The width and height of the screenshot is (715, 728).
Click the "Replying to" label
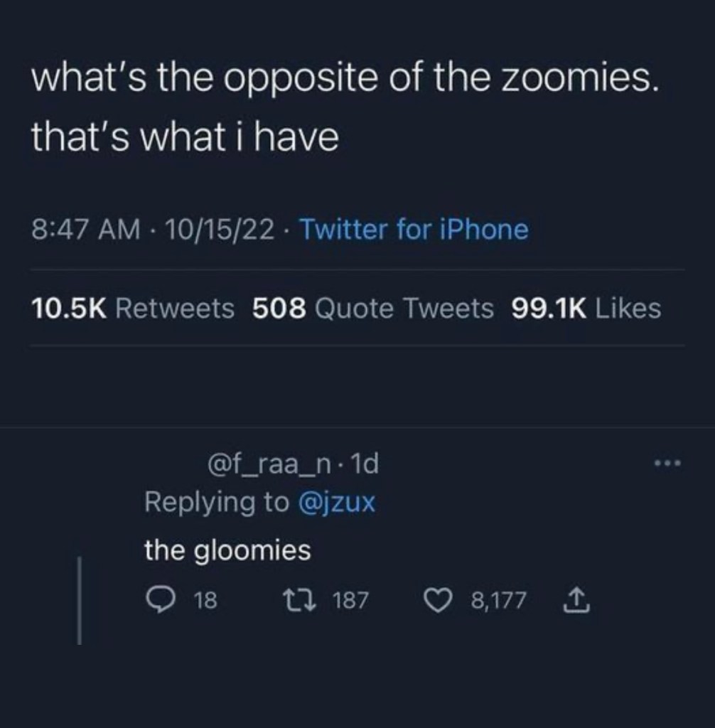coord(216,503)
